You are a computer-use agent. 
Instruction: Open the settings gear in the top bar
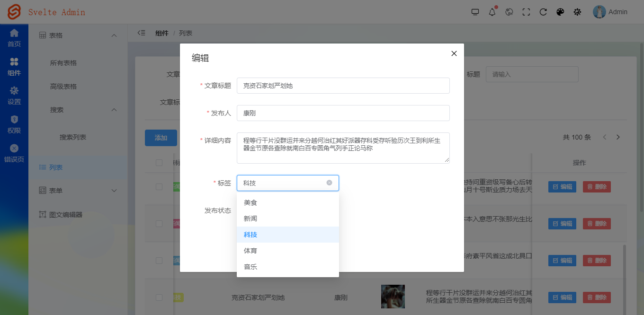pyautogui.click(x=577, y=12)
